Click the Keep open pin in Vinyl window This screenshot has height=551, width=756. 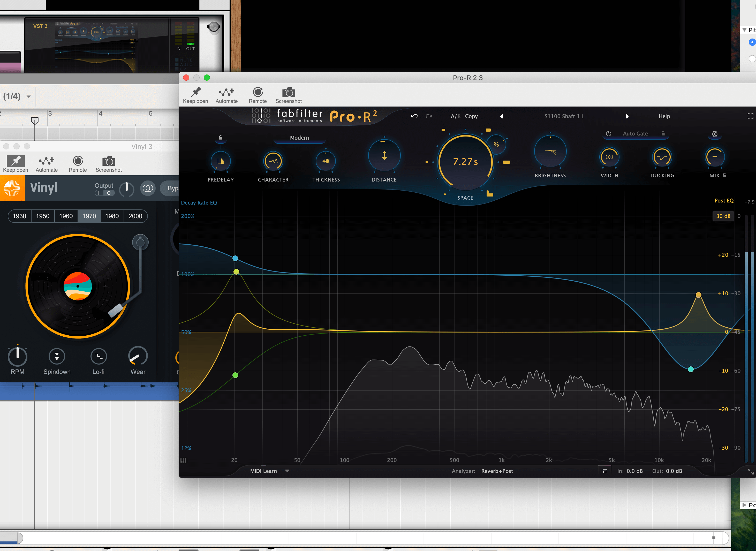16,161
